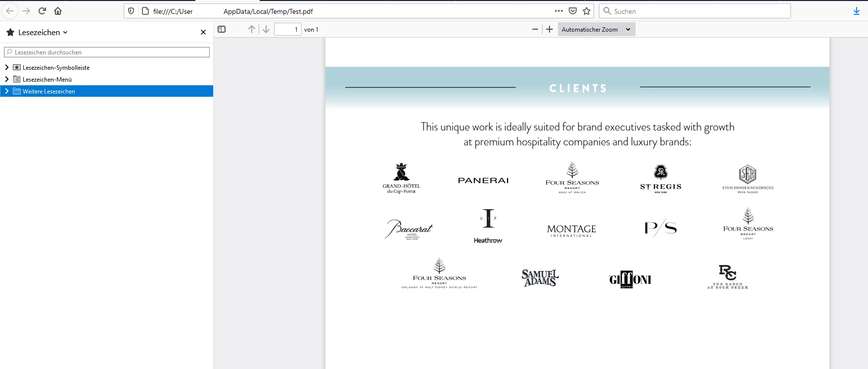Open the page actions three-dot menu

(559, 11)
